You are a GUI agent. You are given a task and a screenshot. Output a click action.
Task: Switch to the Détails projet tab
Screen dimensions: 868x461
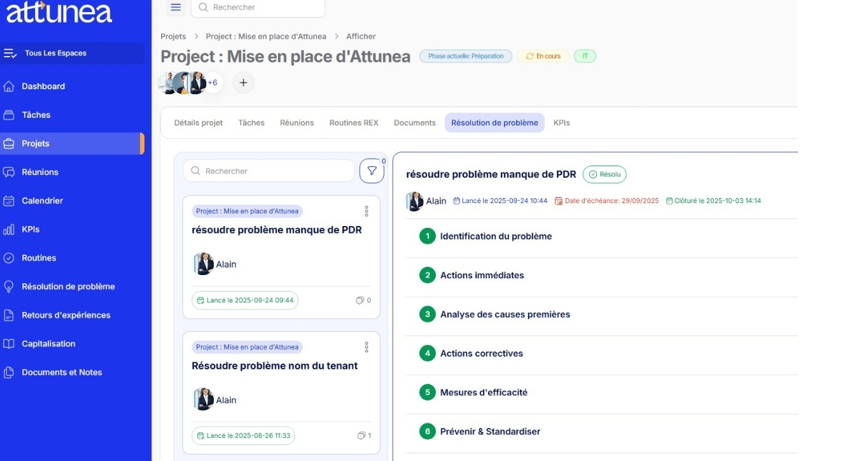[199, 123]
